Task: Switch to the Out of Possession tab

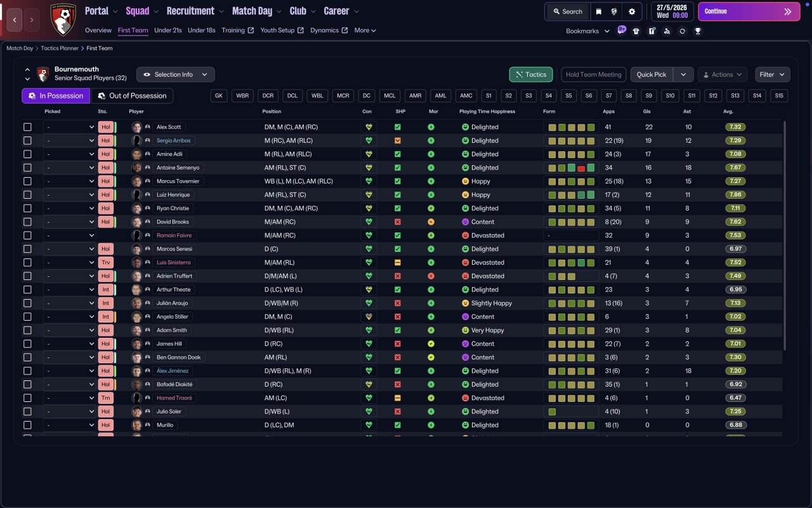Action: (x=132, y=96)
